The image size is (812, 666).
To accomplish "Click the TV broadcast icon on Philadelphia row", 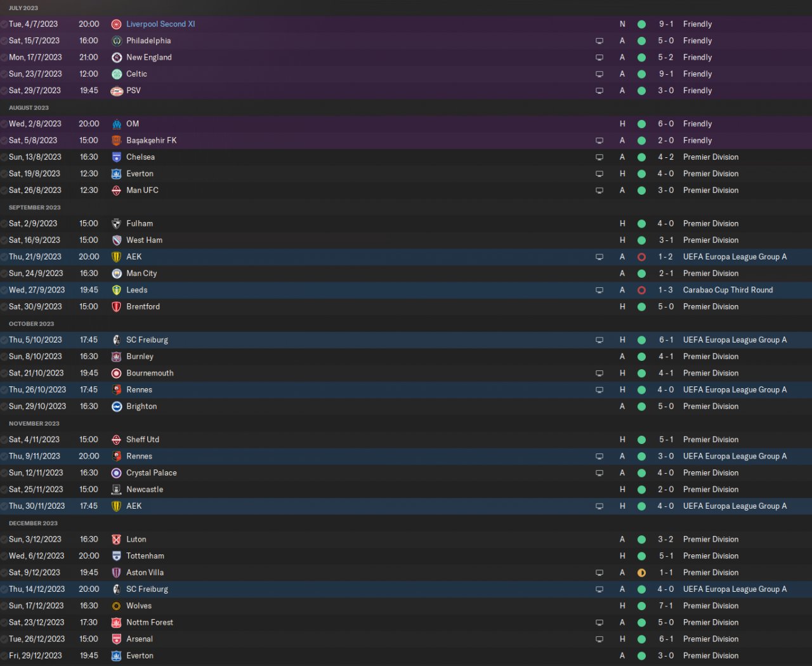I will point(599,41).
